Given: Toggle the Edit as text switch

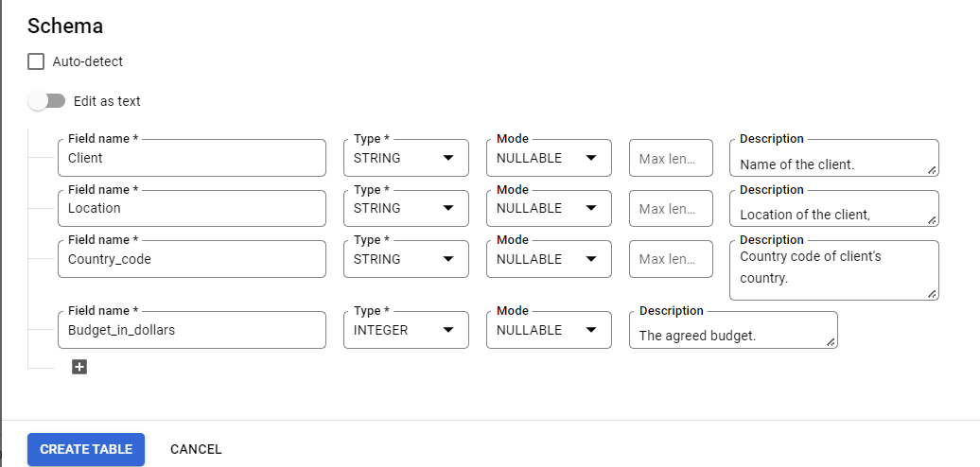Looking at the screenshot, I should coord(46,101).
